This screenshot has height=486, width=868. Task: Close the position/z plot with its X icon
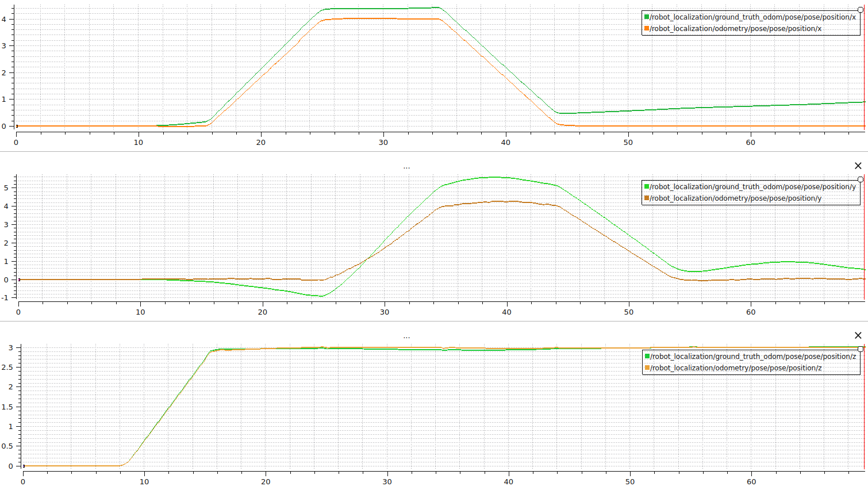[858, 336]
